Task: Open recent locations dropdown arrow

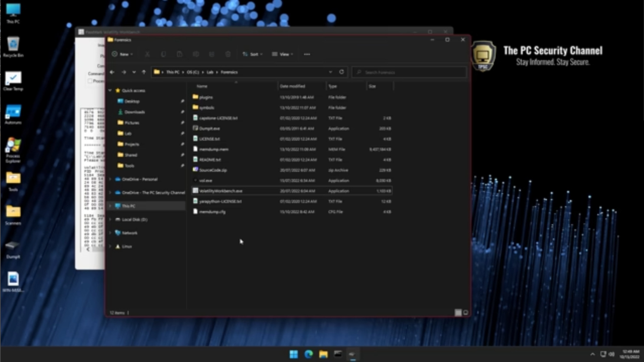Action: point(134,72)
